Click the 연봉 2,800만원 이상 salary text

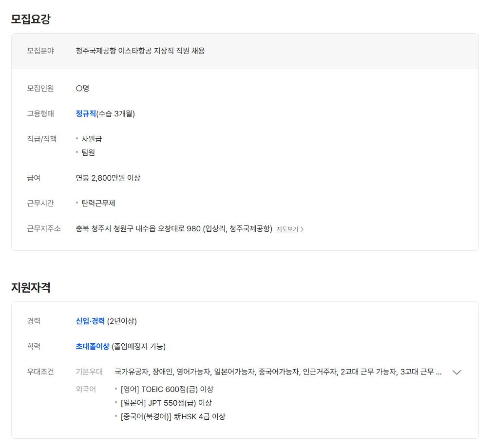pos(108,178)
